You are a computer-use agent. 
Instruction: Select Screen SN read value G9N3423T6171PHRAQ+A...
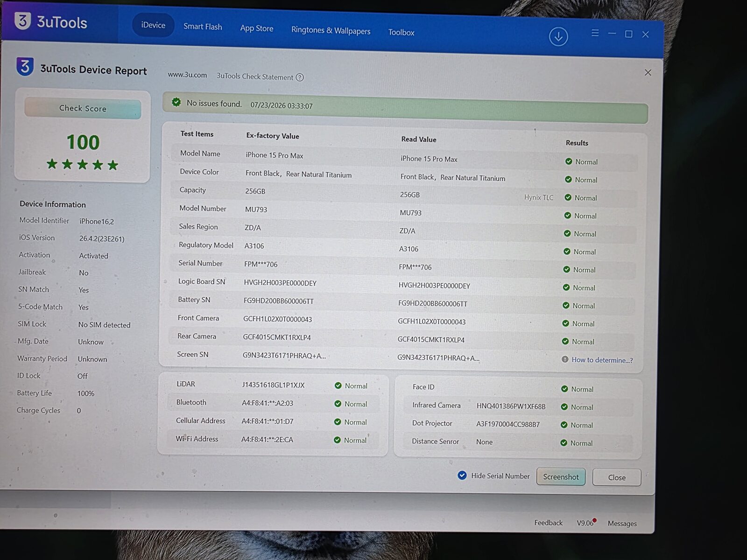(x=438, y=358)
